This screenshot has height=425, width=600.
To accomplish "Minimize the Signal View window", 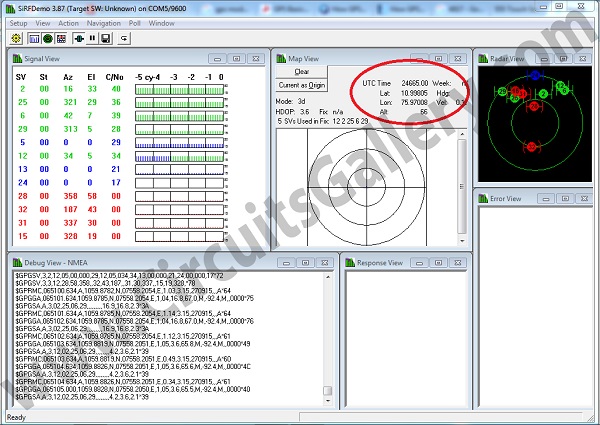I will (x=217, y=59).
